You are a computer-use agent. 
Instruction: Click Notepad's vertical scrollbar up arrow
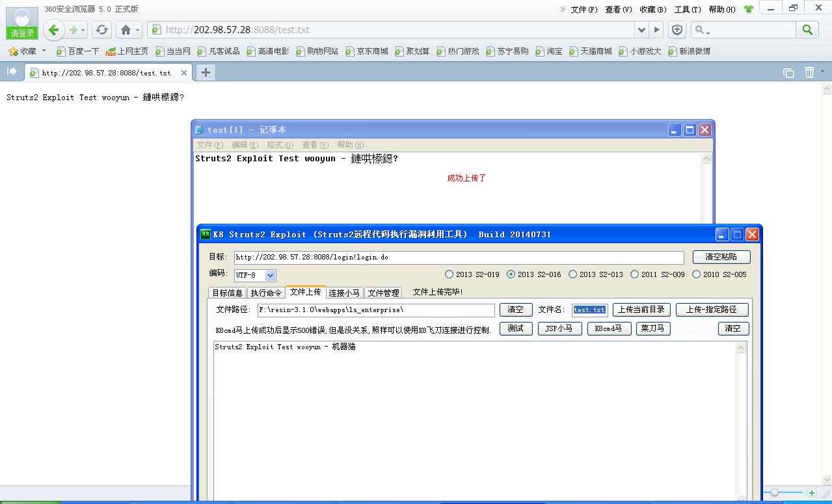[706, 159]
